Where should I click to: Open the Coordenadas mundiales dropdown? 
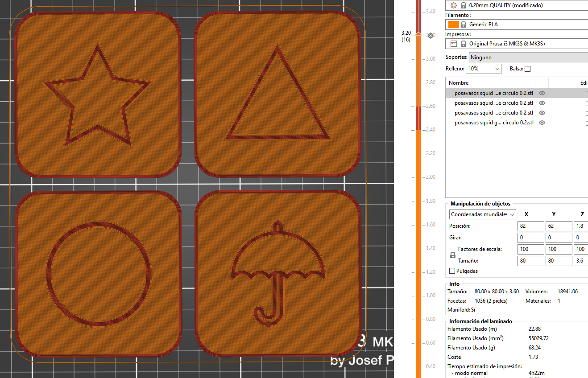482,214
